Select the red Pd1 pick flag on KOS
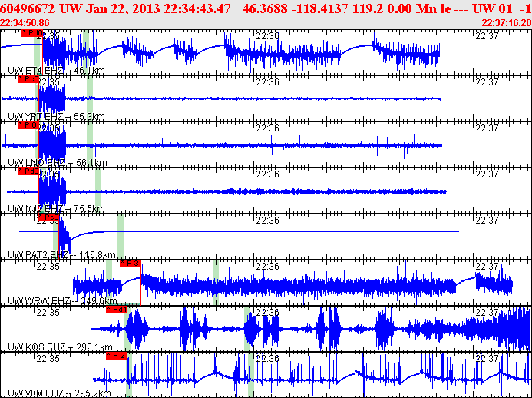532x398 pixels. tap(117, 310)
